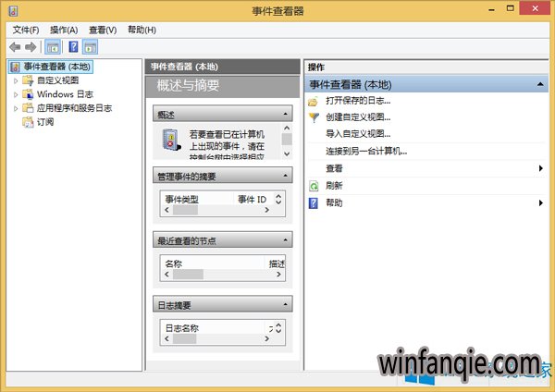Click the overview text scroll-up arrow
Image resolution: width=555 pixels, height=392 pixels.
287,129
